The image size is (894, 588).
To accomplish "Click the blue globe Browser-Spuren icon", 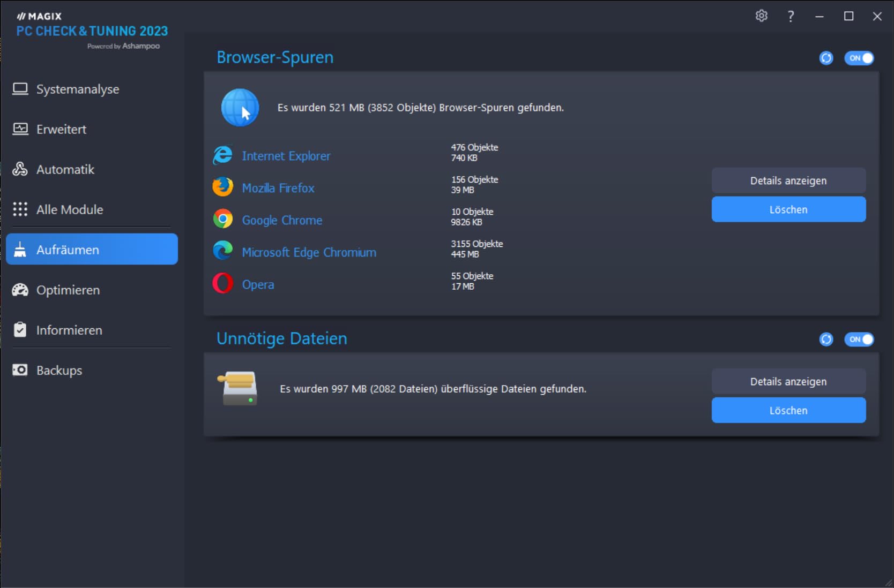I will tap(240, 108).
